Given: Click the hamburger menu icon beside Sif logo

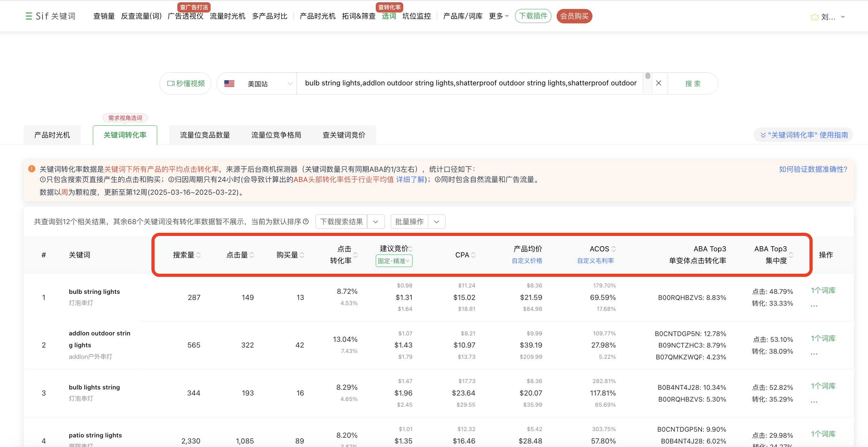Looking at the screenshot, I should click(28, 16).
